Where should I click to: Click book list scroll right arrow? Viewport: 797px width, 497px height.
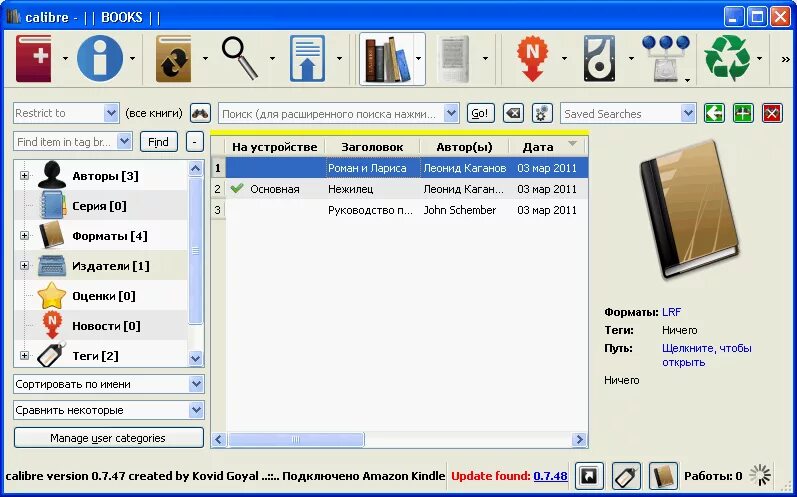pyautogui.click(x=579, y=440)
